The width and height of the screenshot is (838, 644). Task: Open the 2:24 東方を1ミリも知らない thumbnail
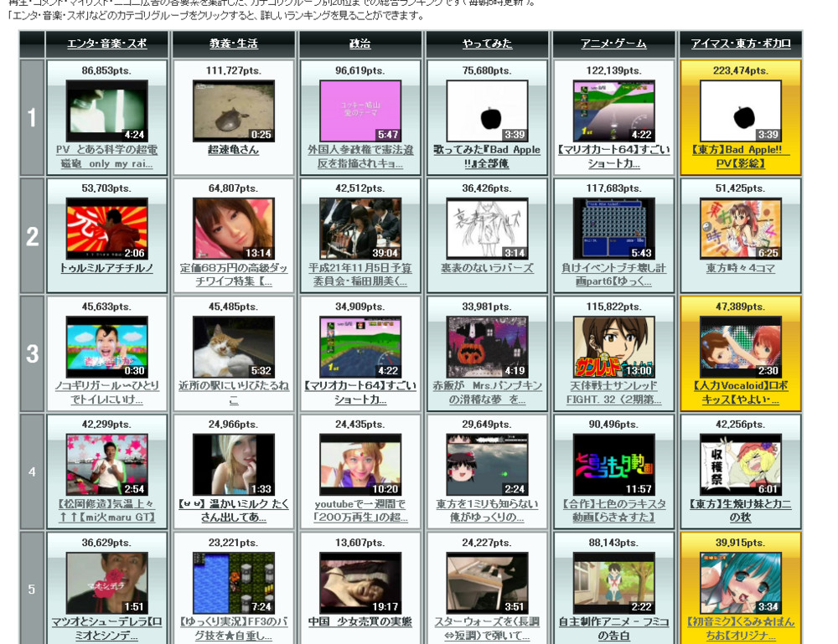(487, 465)
